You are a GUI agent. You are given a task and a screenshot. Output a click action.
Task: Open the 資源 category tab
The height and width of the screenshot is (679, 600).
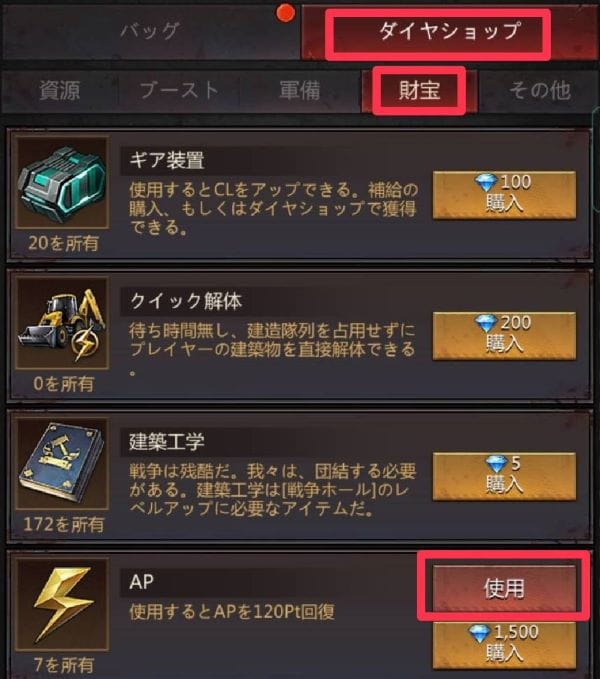tap(60, 91)
